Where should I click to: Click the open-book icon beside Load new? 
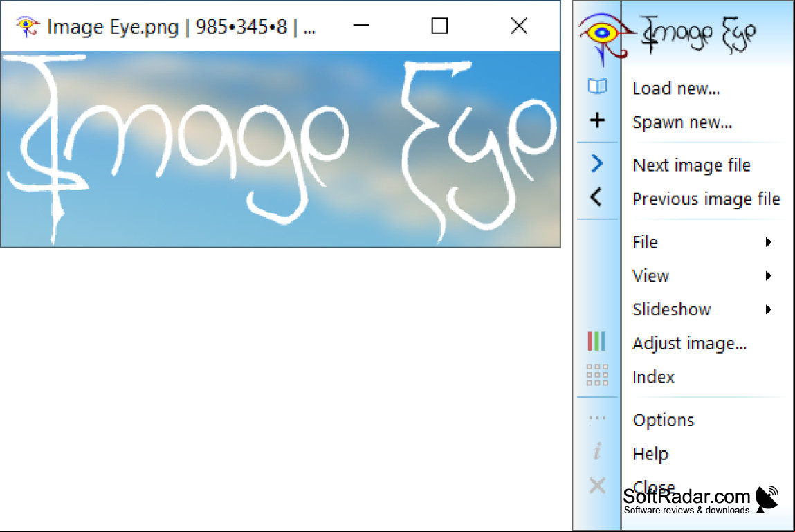coord(597,86)
